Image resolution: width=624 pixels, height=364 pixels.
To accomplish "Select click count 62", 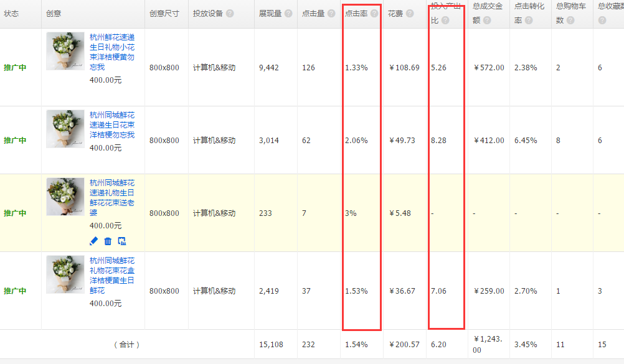I will click(306, 141).
